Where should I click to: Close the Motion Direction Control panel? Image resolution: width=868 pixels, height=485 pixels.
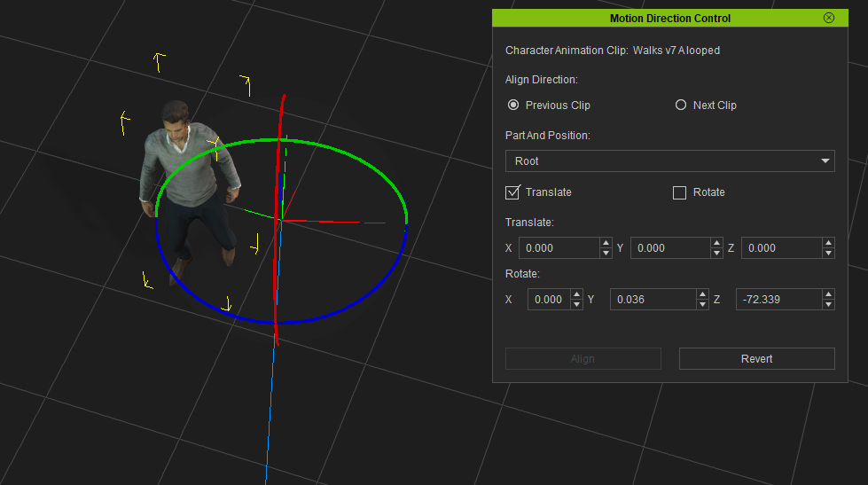point(829,18)
